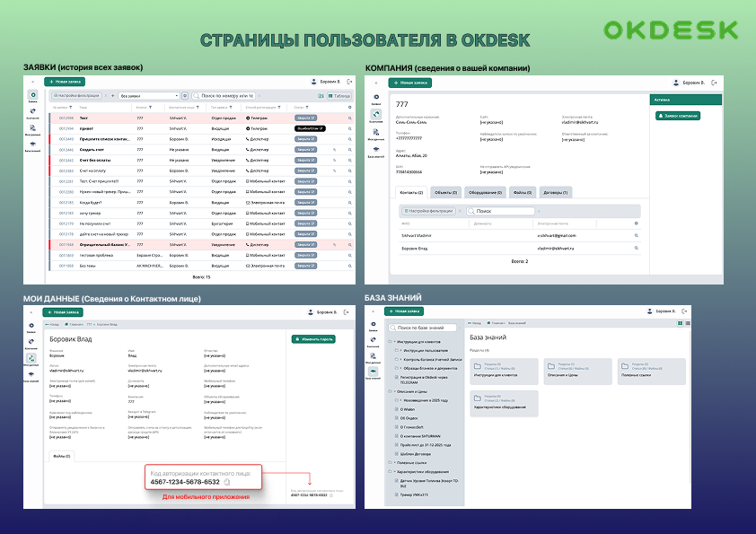Copy the contact authorization code 4567-1234-5678-6532
Screen dimensions: 756x534
[227, 482]
